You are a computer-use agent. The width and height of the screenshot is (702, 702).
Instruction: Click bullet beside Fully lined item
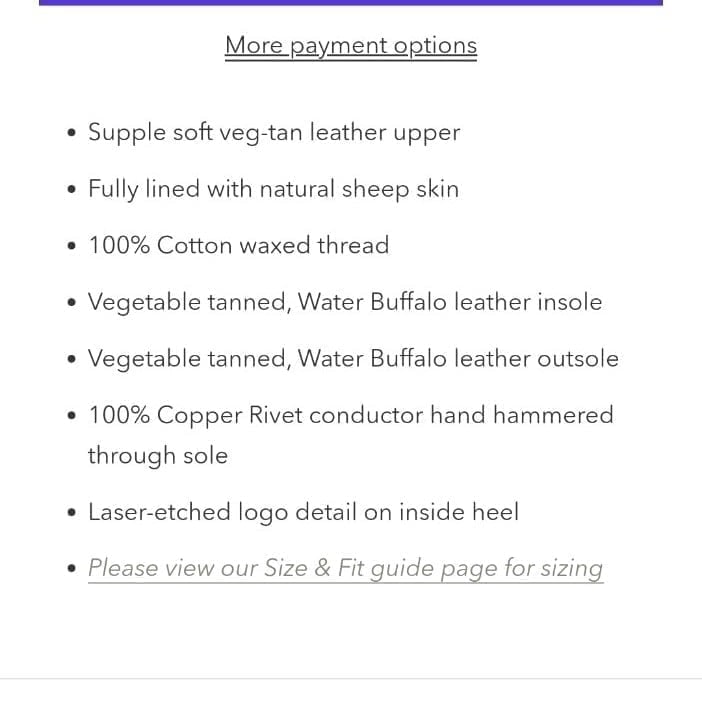coord(71,189)
